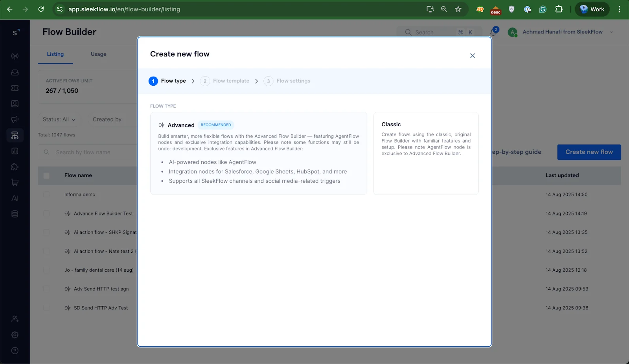Toggle the select-all flows checkbox
This screenshot has width=629, height=364.
coord(46,176)
